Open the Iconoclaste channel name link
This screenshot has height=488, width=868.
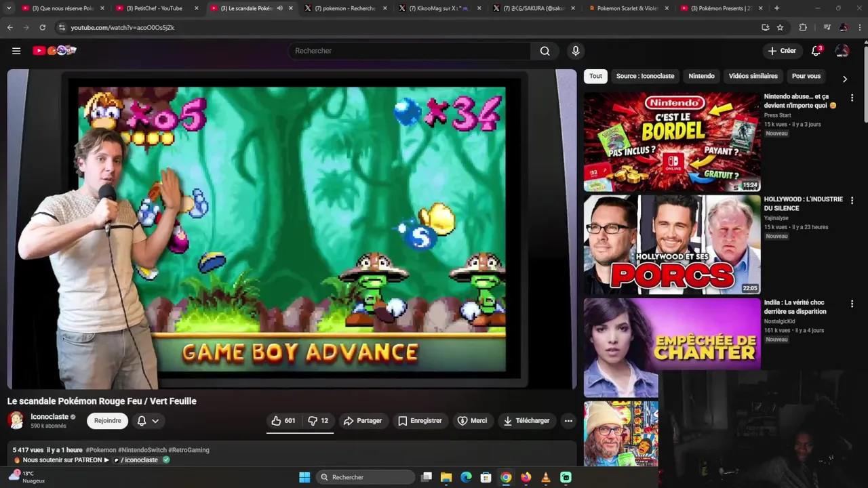click(50, 417)
